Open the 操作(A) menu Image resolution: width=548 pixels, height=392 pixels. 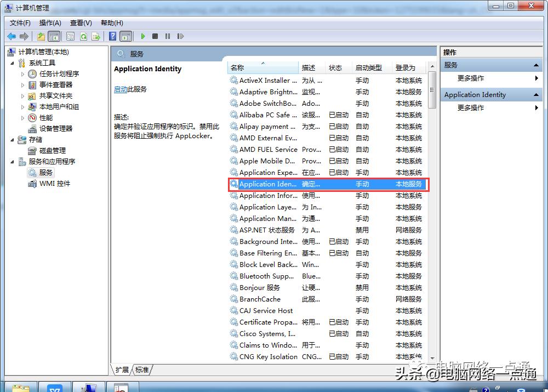50,23
